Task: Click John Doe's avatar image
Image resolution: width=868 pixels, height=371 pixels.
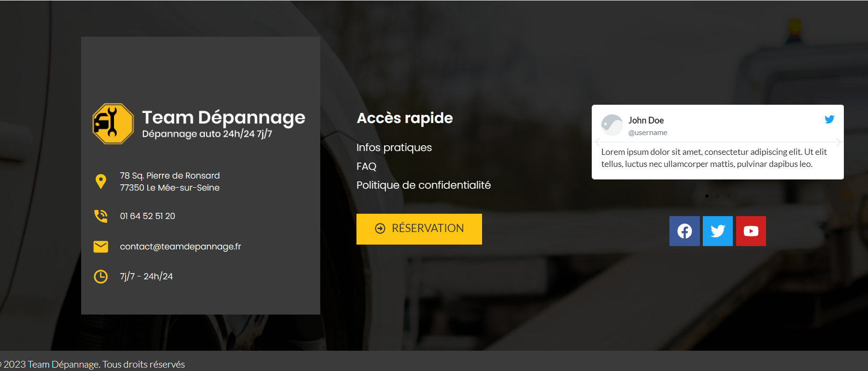Action: [x=612, y=125]
